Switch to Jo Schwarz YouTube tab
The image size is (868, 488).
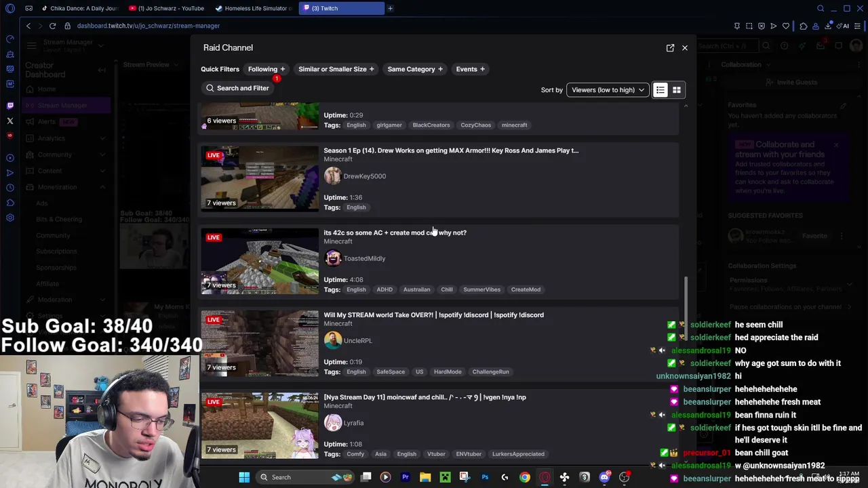point(167,8)
